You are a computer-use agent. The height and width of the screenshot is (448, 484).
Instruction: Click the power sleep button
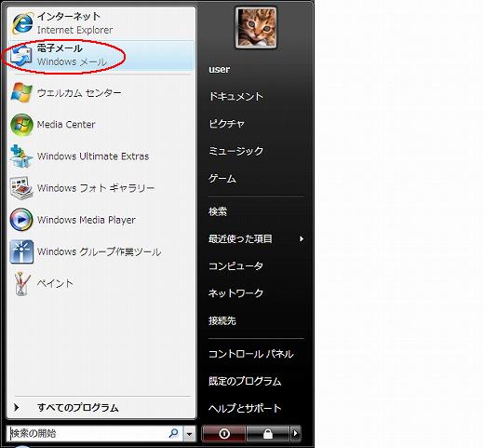click(223, 433)
